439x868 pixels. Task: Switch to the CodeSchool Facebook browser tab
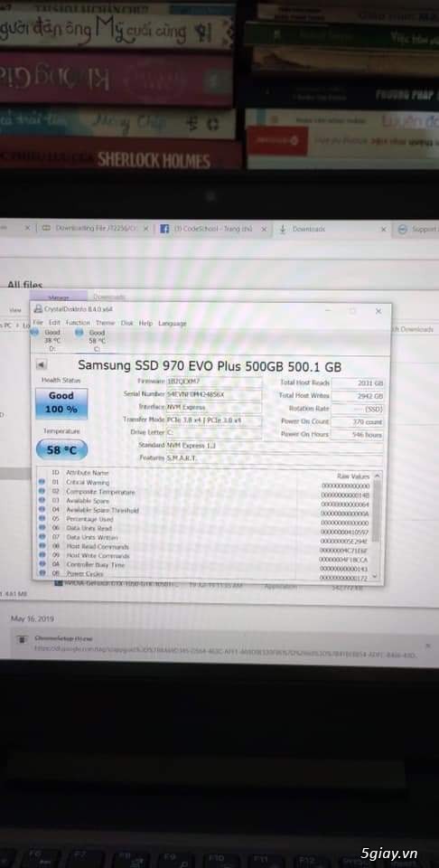tap(212, 229)
